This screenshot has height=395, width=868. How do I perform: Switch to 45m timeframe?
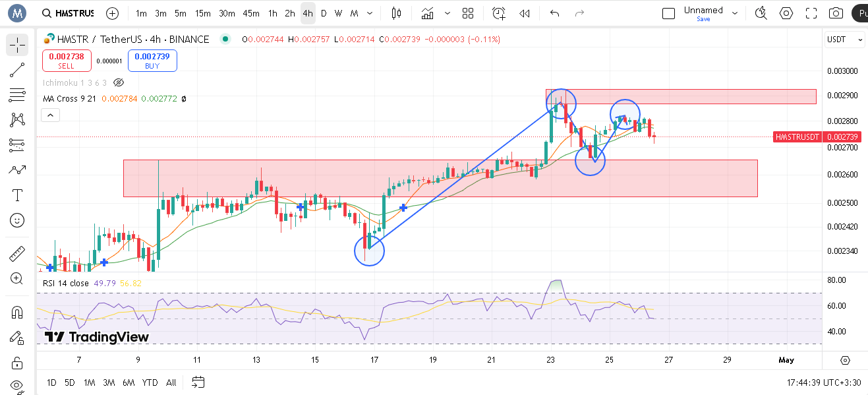pos(251,13)
